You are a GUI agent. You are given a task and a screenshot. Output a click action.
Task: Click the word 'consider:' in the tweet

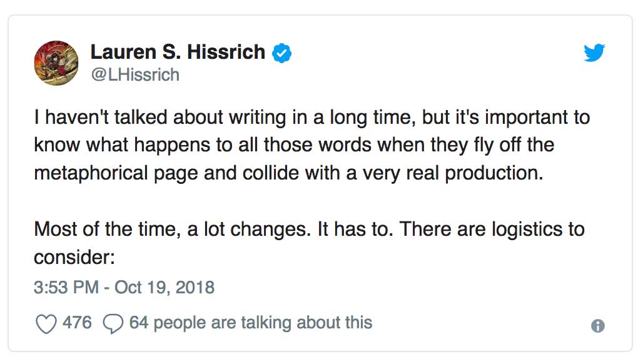(74, 258)
